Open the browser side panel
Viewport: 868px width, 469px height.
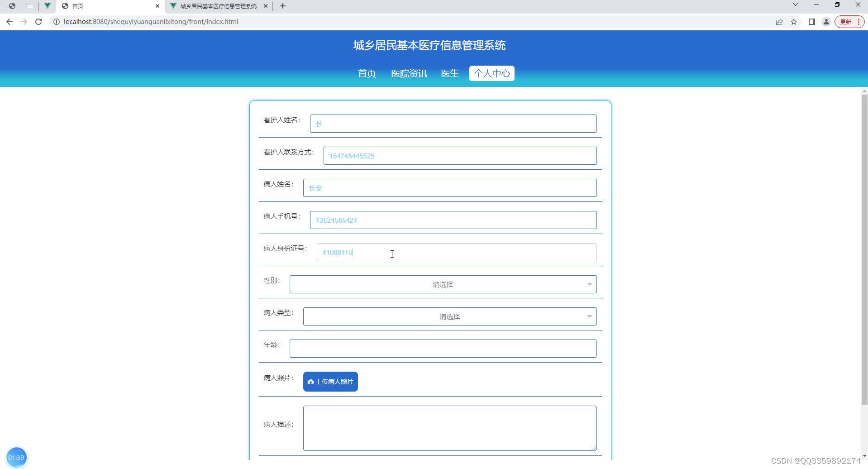pos(812,22)
